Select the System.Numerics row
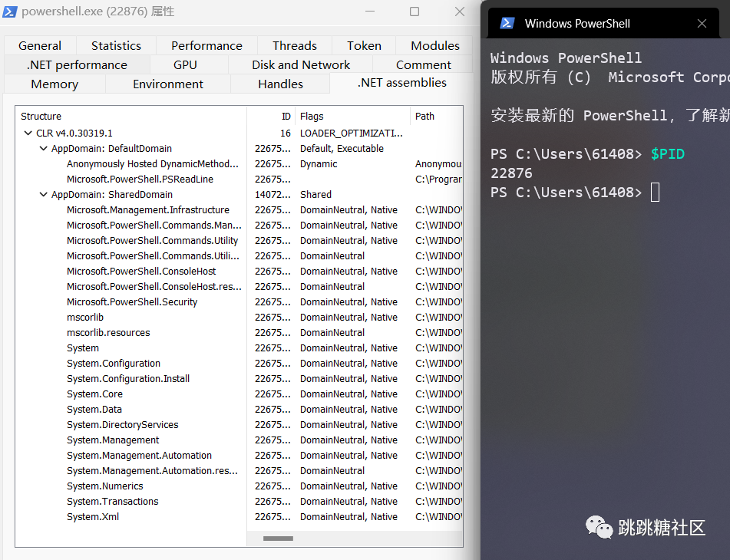 (x=239, y=486)
